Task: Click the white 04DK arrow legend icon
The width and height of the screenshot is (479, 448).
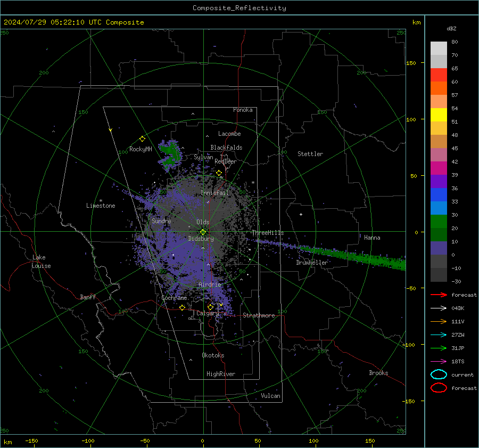Action: tap(439, 308)
